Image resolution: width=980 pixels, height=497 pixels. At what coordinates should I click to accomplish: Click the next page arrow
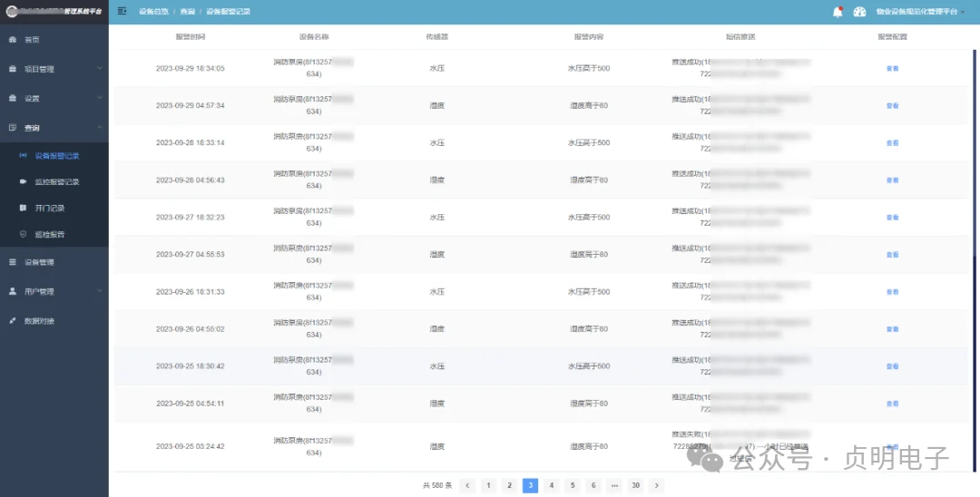pos(656,485)
